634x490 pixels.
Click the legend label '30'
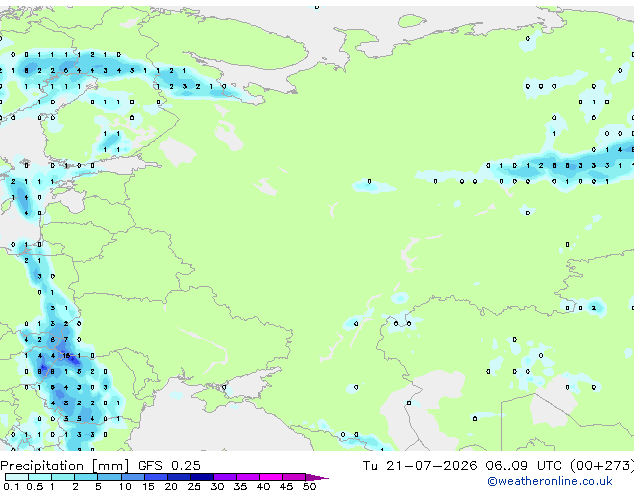(217, 486)
